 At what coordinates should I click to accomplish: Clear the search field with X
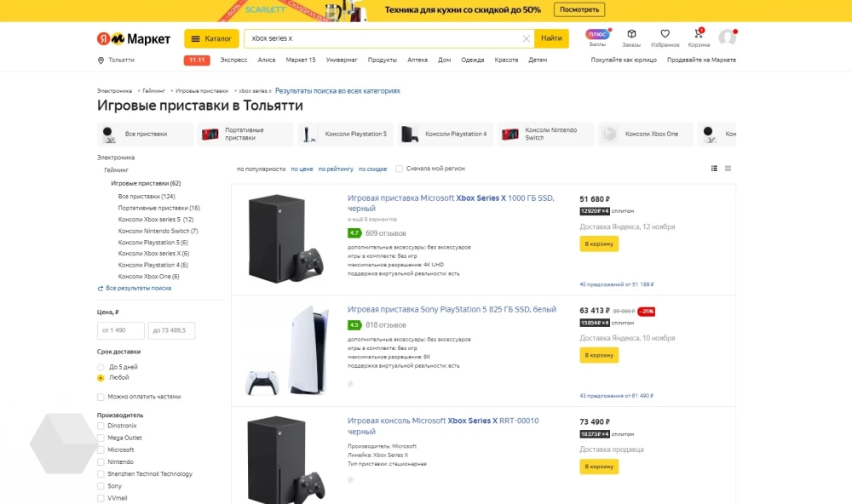[x=527, y=38]
